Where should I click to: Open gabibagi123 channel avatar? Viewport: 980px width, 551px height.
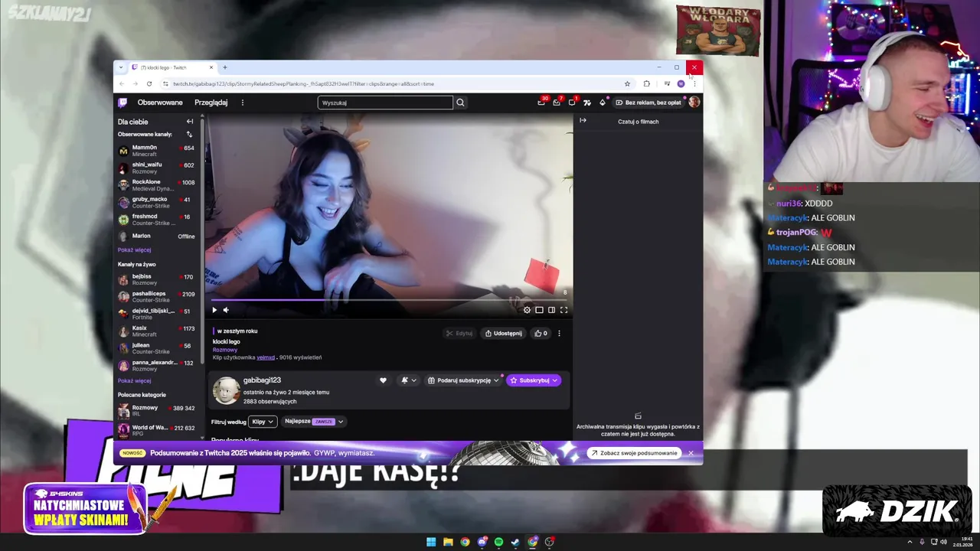coord(226,390)
